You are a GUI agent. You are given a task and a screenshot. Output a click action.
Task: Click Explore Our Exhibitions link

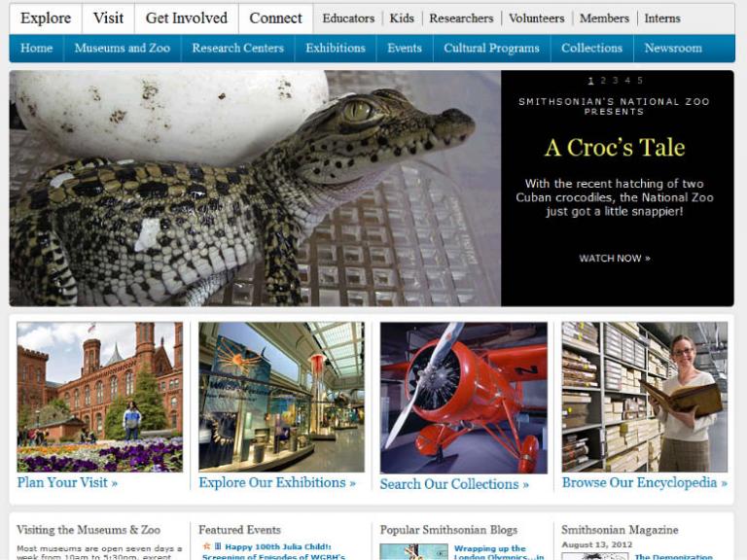(x=277, y=482)
